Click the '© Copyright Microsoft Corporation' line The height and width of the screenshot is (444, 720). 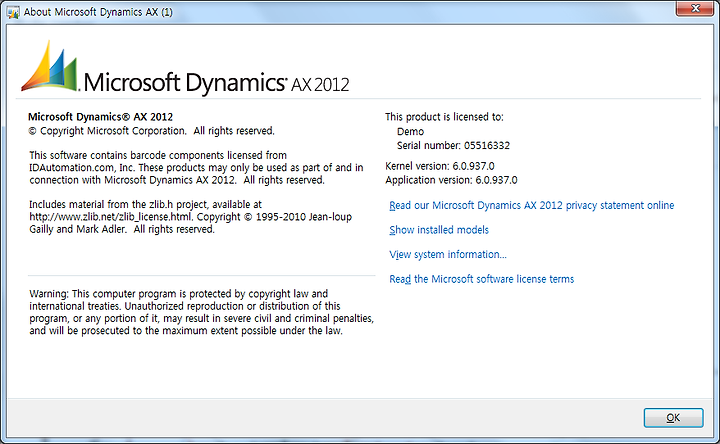pos(152,131)
